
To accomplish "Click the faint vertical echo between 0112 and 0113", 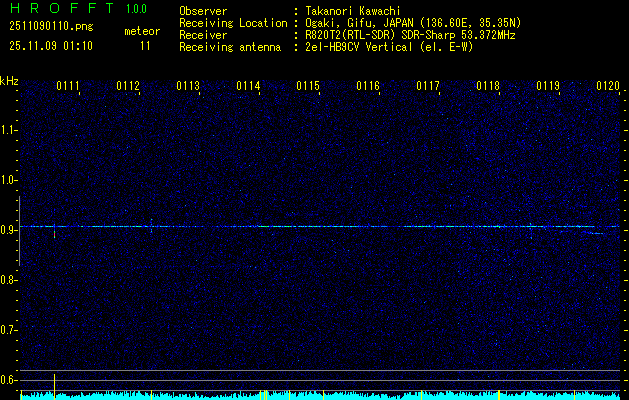I will tap(151, 226).
